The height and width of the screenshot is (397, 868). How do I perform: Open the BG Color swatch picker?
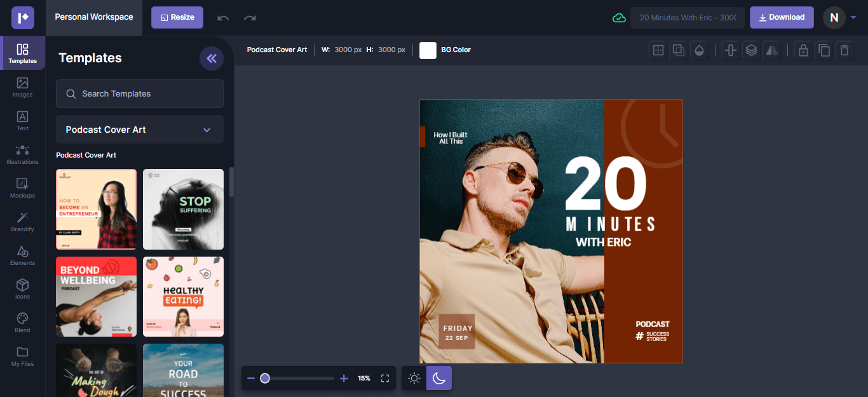coord(427,50)
